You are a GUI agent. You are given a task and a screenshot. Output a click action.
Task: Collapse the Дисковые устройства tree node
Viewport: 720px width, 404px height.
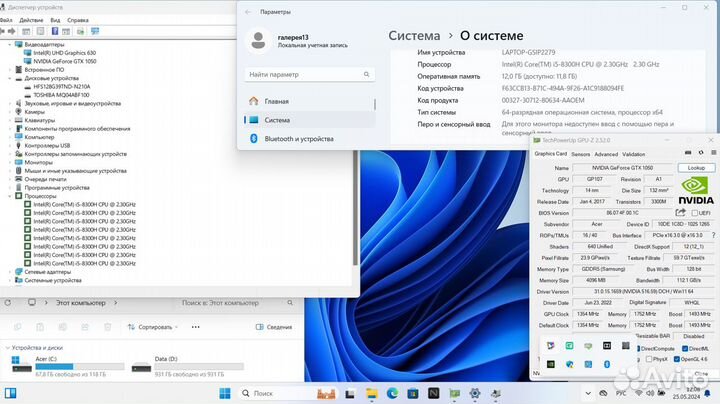pyautogui.click(x=10, y=79)
